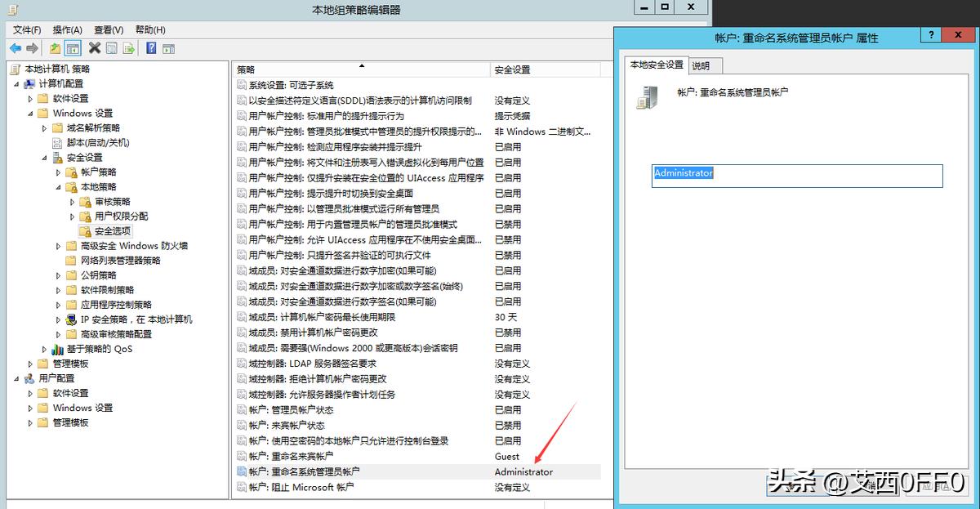Click the 基于策略的 QoS icon
This screenshot has height=509, width=980.
tap(56, 348)
